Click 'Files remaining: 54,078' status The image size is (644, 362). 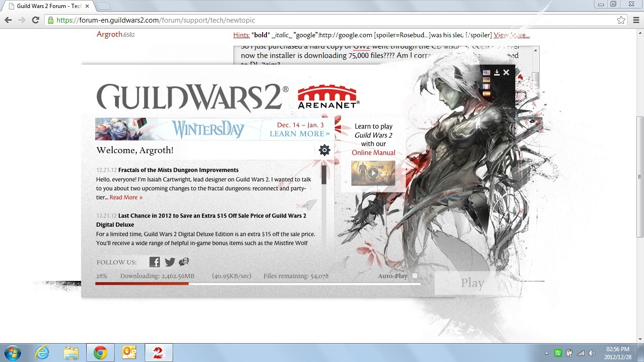(296, 276)
